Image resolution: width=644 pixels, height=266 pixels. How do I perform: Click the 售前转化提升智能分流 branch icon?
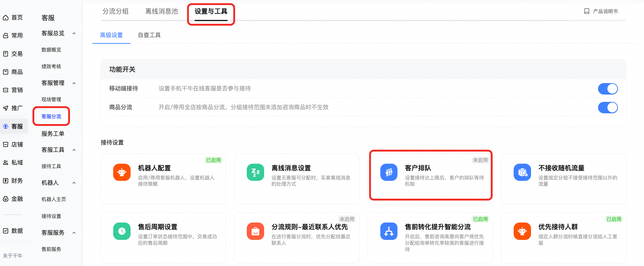tap(389, 231)
